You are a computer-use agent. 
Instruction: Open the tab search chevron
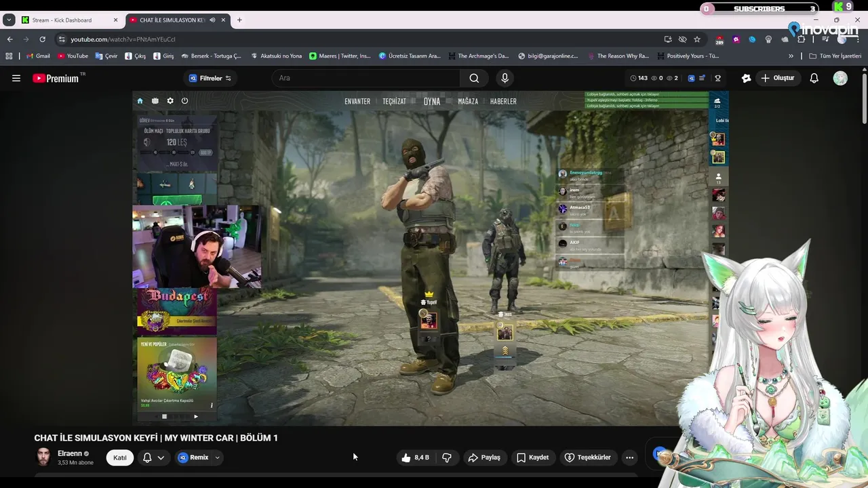pos(9,20)
